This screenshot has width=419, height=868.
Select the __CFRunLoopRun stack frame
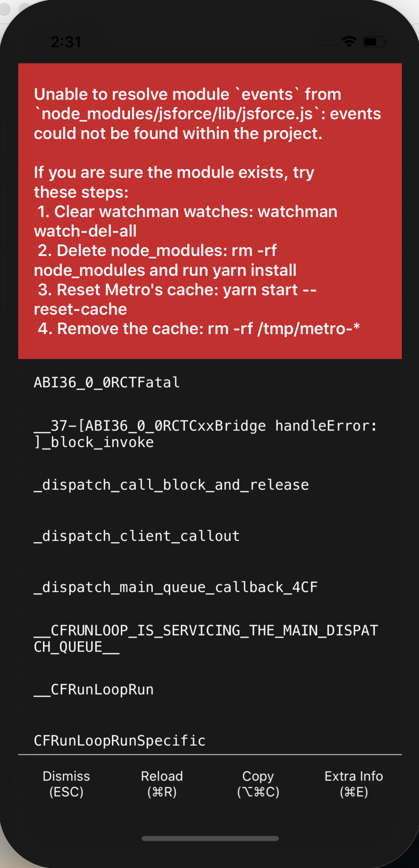click(x=94, y=689)
